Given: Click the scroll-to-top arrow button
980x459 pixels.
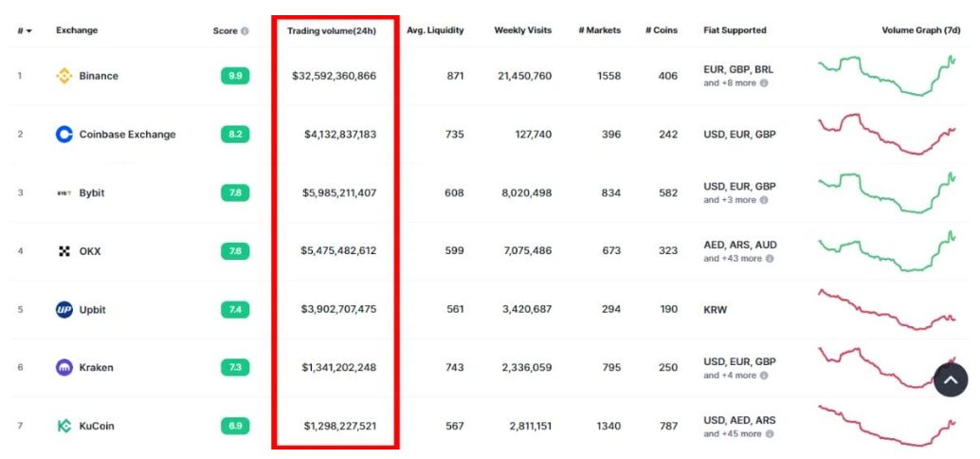Looking at the screenshot, I should click(951, 379).
